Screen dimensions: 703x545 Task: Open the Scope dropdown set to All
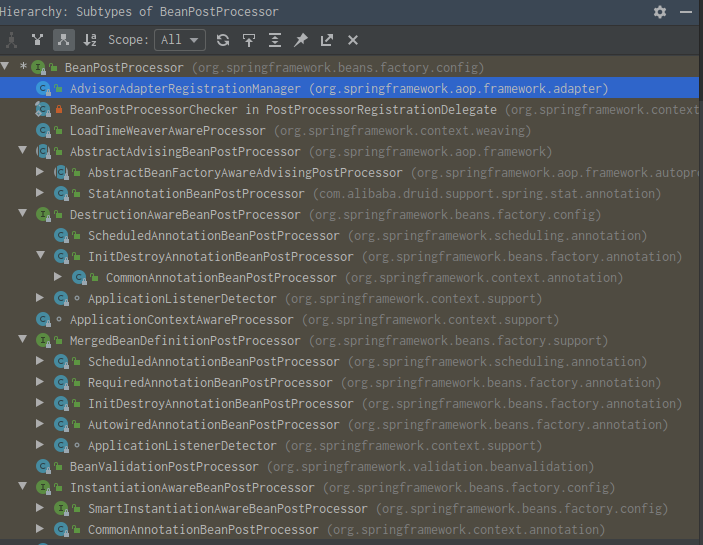182,40
